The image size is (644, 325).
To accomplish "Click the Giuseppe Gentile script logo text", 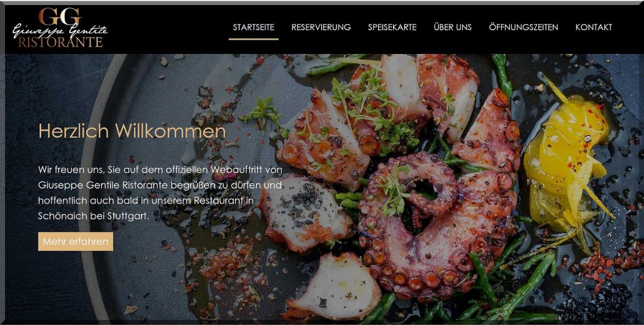I will click(60, 30).
